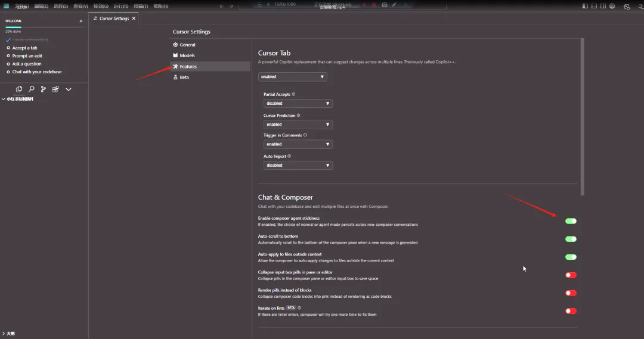
Task: Select Models settings section
Action: 210,55
